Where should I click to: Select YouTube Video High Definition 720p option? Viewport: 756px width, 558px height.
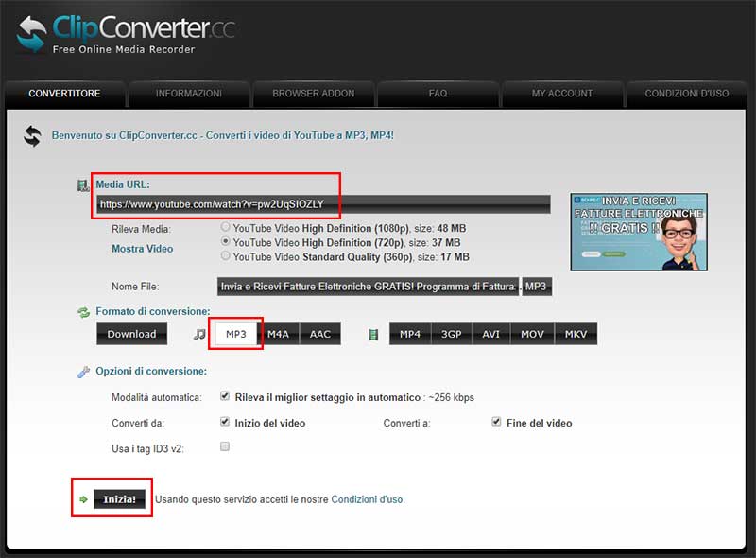[225, 241]
